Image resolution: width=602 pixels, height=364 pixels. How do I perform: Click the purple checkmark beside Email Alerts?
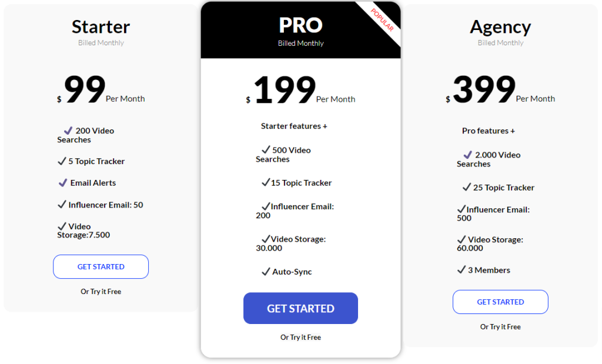pyautogui.click(x=62, y=183)
